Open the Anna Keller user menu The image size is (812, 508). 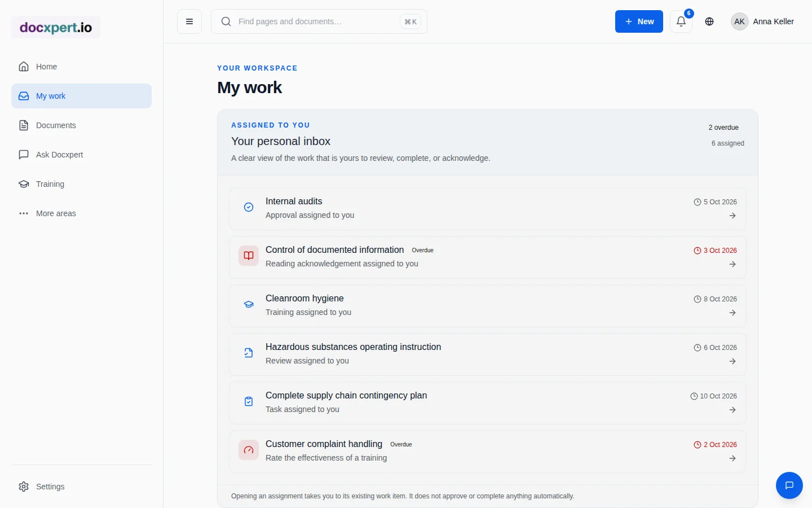click(762, 21)
